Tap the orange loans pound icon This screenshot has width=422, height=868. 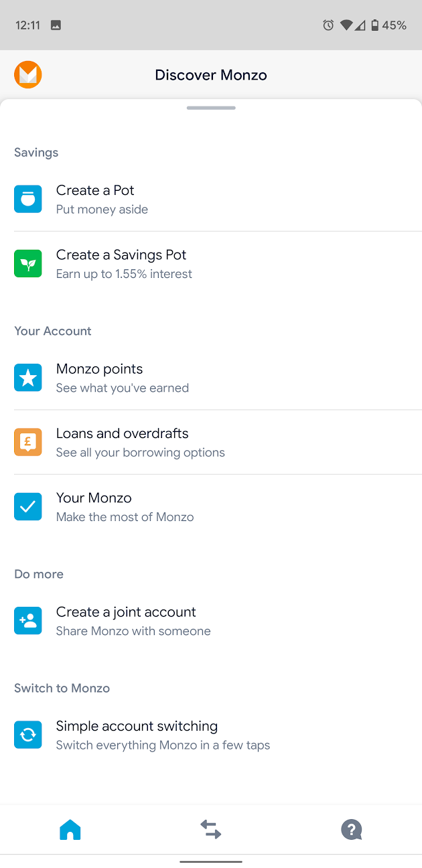27,442
